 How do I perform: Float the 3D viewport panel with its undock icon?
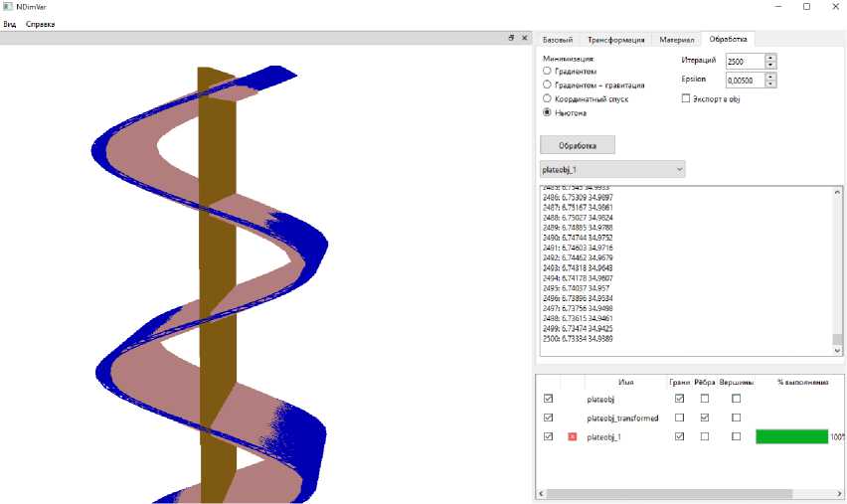click(511, 38)
